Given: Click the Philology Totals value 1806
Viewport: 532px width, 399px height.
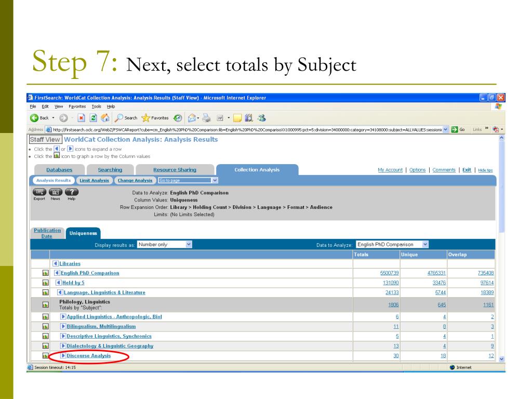Looking at the screenshot, I should pos(393,304).
